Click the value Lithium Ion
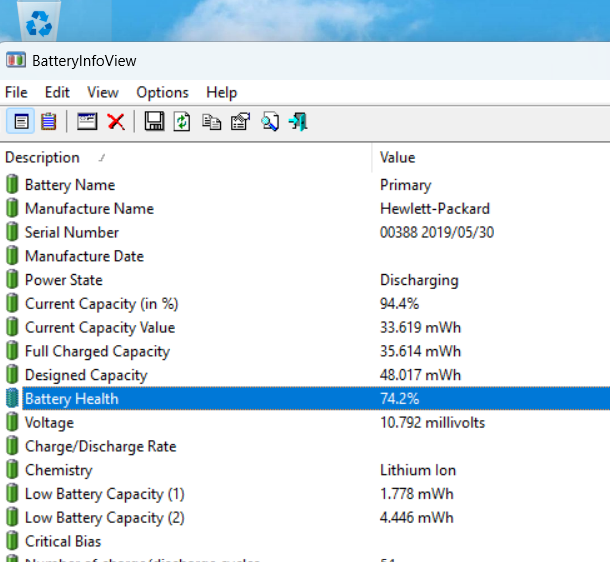Image resolution: width=610 pixels, height=562 pixels. 418,470
